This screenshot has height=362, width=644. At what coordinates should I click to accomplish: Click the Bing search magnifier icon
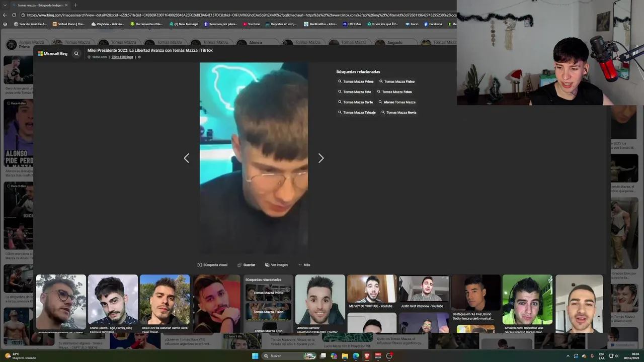tap(76, 53)
